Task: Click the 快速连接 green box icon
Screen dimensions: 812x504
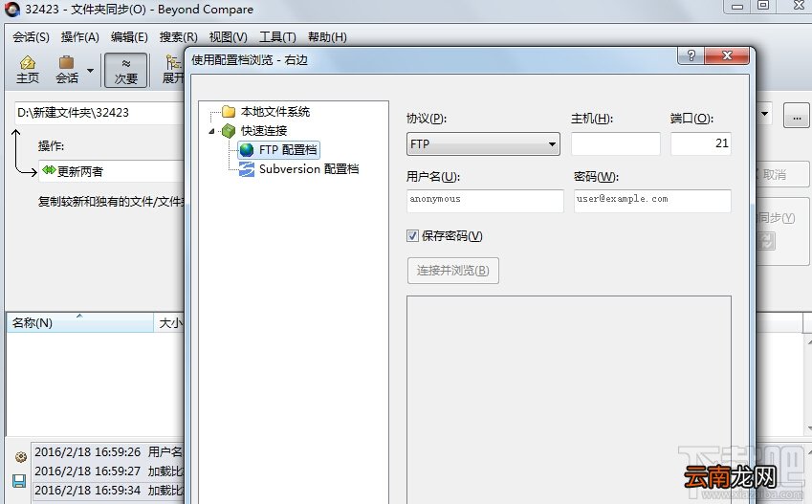Action: (229, 130)
